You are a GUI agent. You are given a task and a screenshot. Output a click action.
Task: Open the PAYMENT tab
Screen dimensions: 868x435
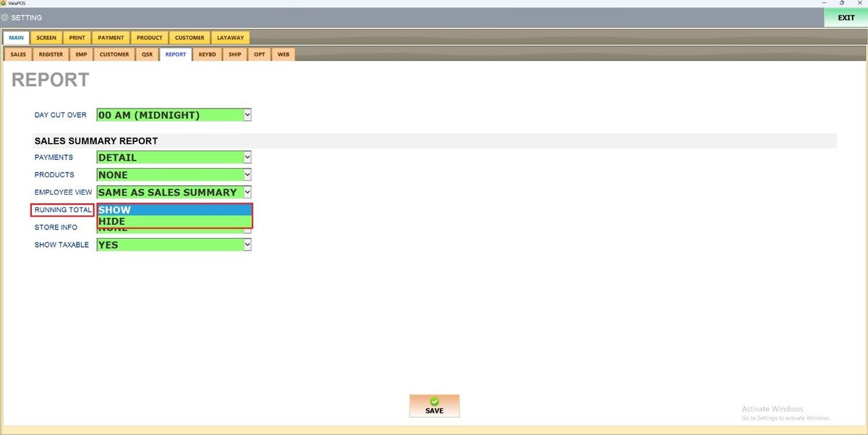[111, 38]
